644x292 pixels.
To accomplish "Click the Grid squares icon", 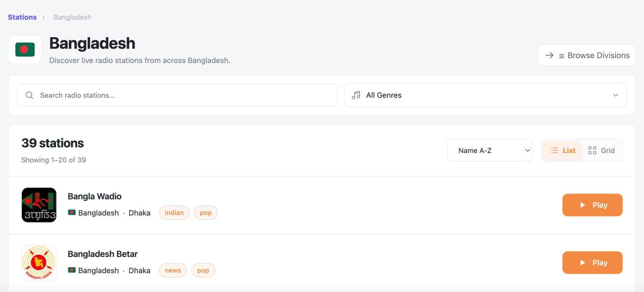I will point(592,150).
